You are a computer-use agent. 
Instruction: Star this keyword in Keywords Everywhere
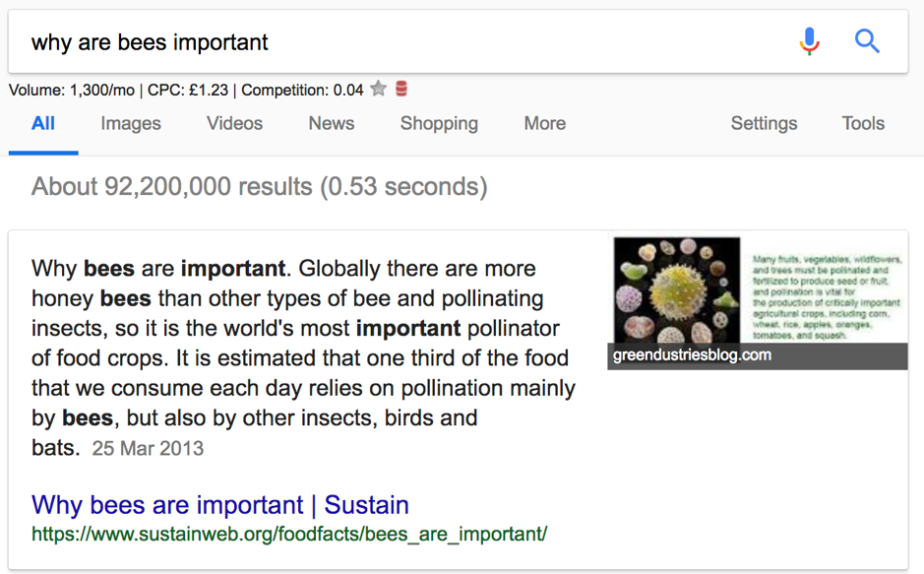pyautogui.click(x=378, y=89)
